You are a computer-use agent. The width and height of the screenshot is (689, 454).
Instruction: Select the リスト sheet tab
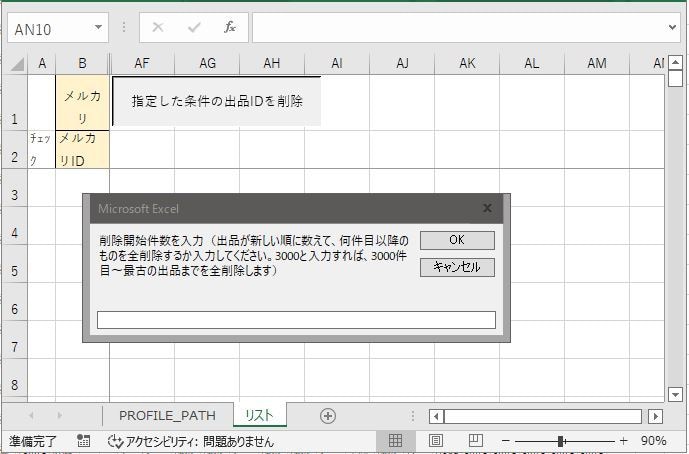point(259,415)
